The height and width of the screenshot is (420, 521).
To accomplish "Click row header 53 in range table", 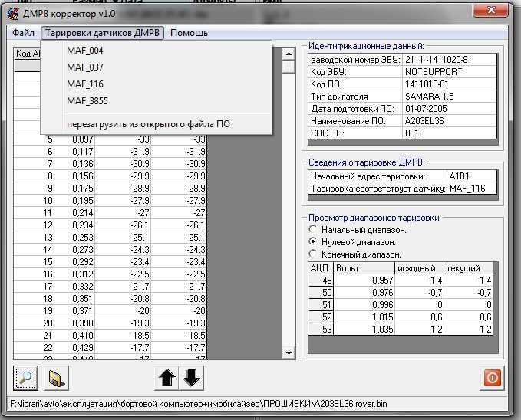I will [x=321, y=330].
